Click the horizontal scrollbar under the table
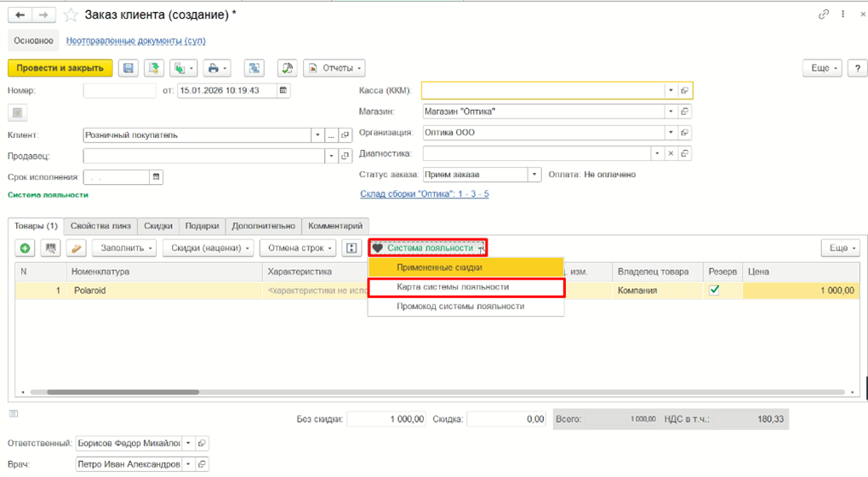Image resolution: width=868 pixels, height=477 pixels. (123, 392)
